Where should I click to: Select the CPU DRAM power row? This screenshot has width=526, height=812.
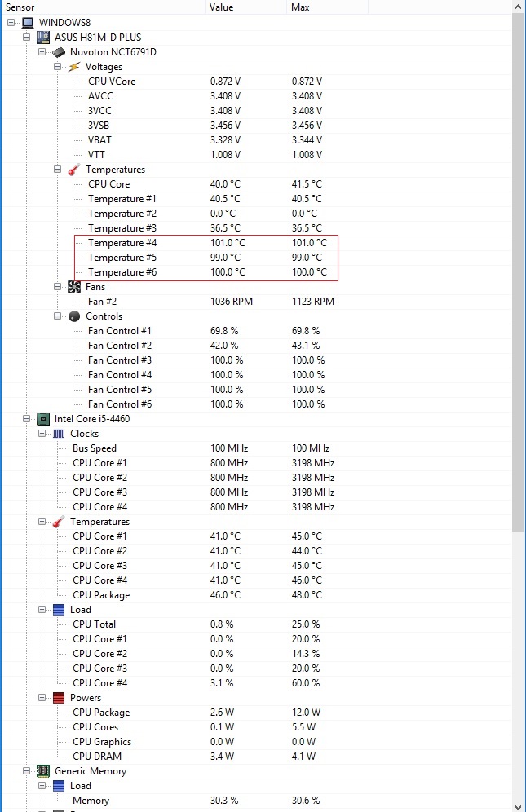tap(256, 757)
